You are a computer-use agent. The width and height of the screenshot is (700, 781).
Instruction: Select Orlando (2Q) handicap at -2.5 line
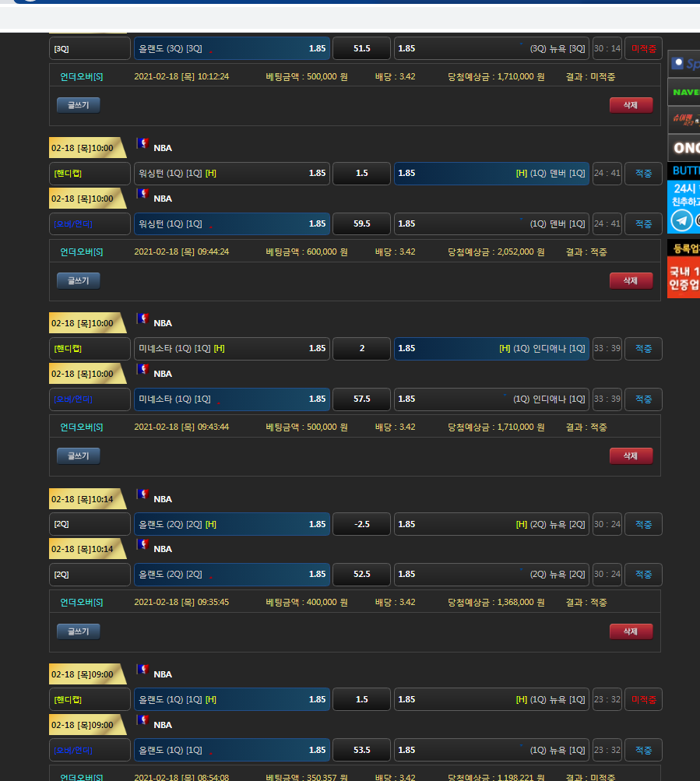[x=232, y=524]
